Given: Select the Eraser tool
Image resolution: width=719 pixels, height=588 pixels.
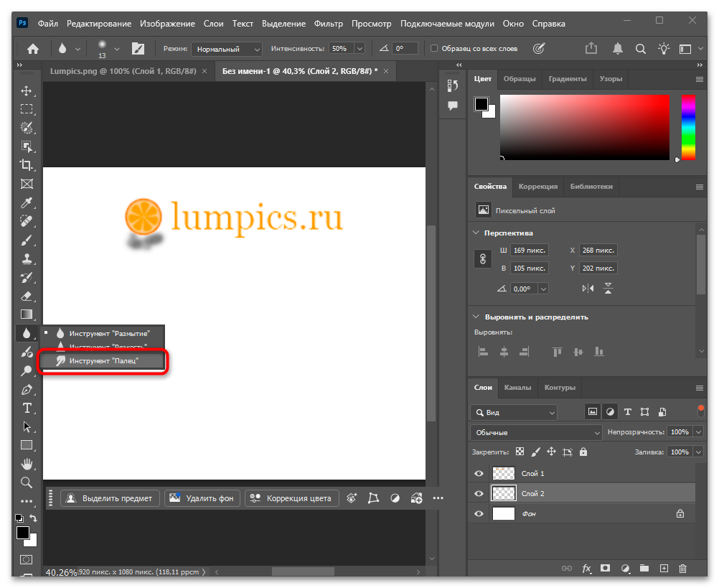Looking at the screenshot, I should pos(27,297).
